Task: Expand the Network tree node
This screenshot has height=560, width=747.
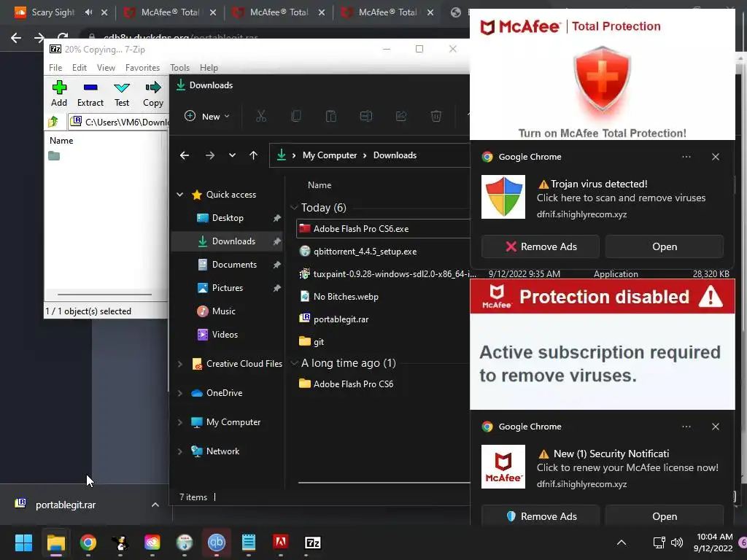Action: [x=180, y=451]
